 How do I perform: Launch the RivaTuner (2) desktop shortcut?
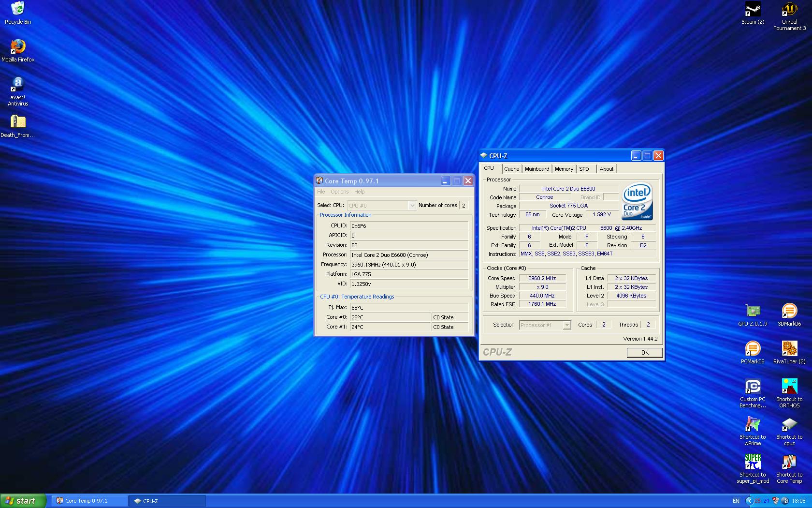789,353
